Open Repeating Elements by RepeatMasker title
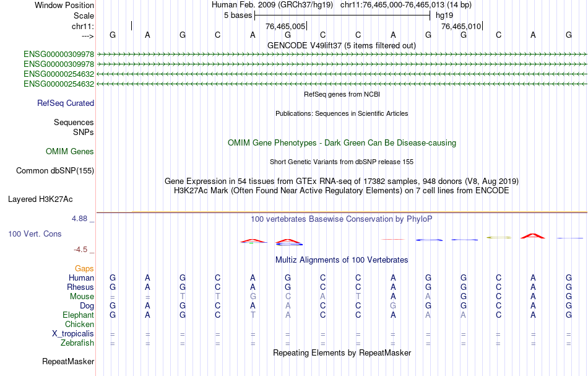The width and height of the screenshot is (588, 376). pos(342,353)
